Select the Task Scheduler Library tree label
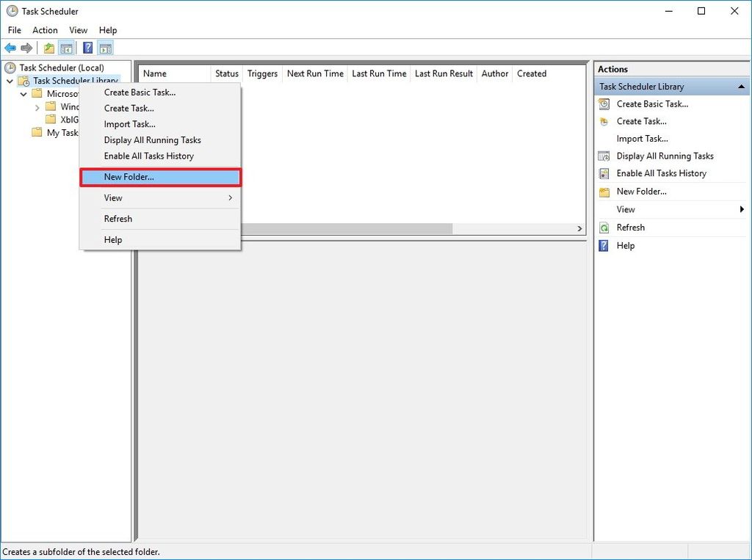 (x=76, y=81)
